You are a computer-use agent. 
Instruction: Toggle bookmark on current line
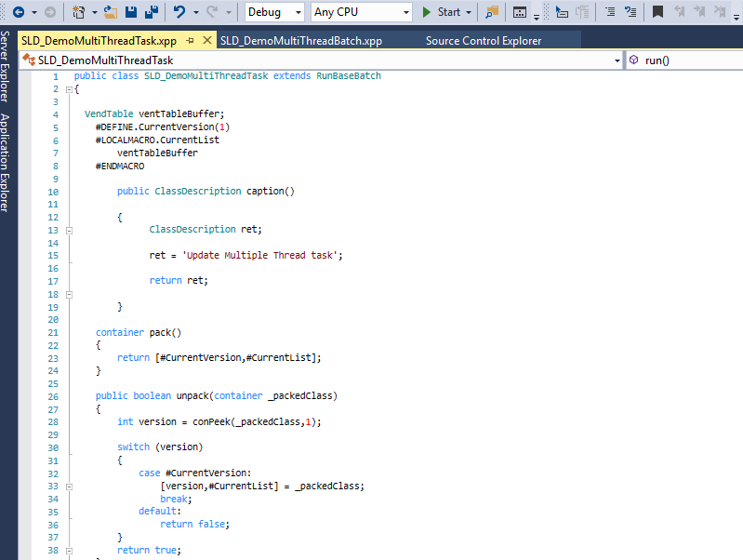coord(657,12)
